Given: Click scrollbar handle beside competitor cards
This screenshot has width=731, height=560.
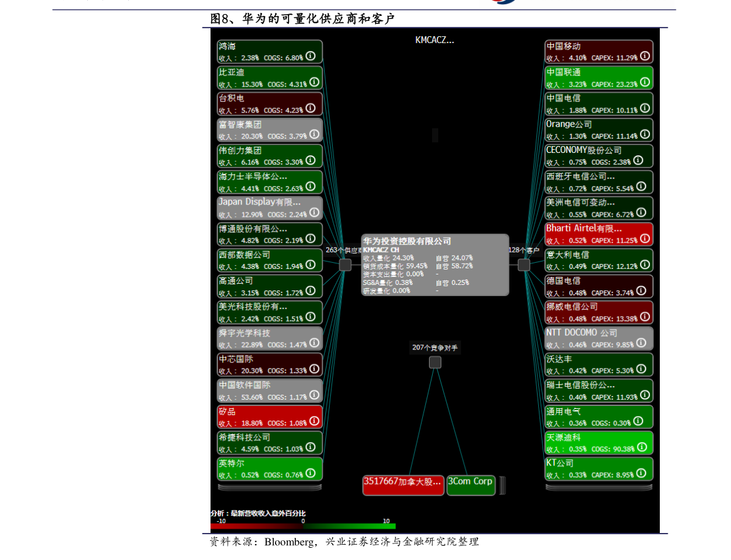Looking at the screenshot, I should click(503, 485).
